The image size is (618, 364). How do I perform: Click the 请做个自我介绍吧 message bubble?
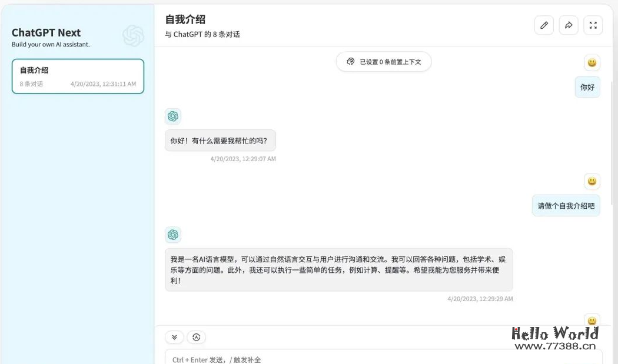pyautogui.click(x=566, y=205)
